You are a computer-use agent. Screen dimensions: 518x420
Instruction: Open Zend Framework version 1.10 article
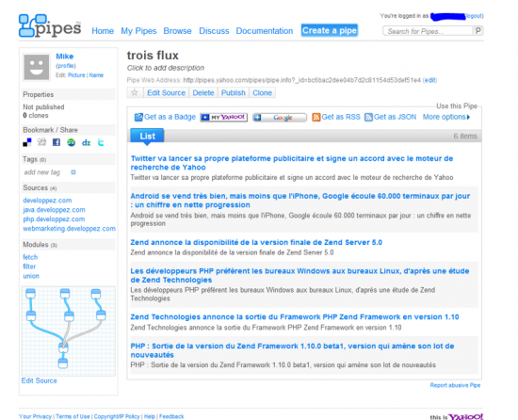tap(295, 317)
